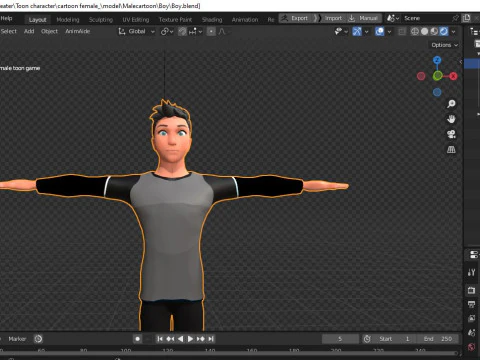Open the transform pivot point dropdown
This screenshot has height=360, width=480.
167,31
